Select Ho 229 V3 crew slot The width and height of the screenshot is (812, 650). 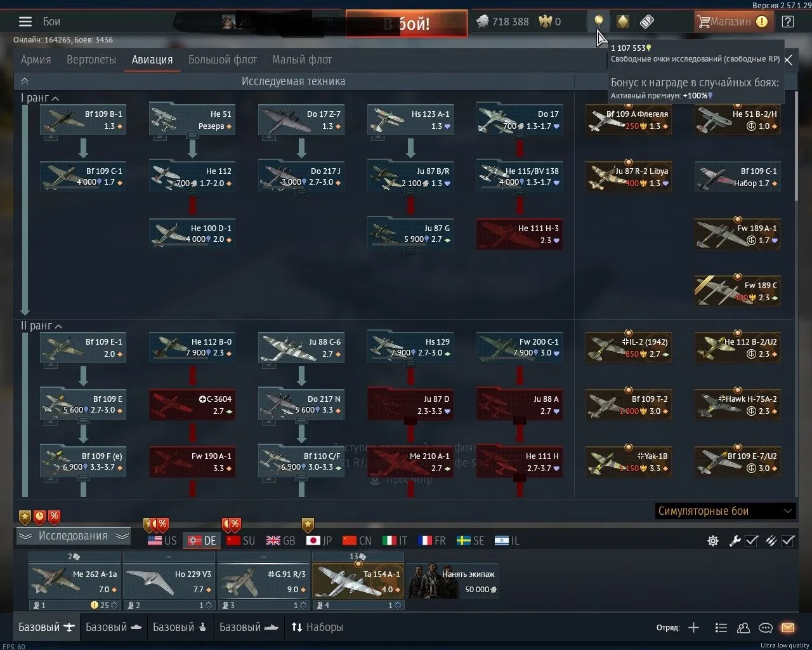coord(169,581)
